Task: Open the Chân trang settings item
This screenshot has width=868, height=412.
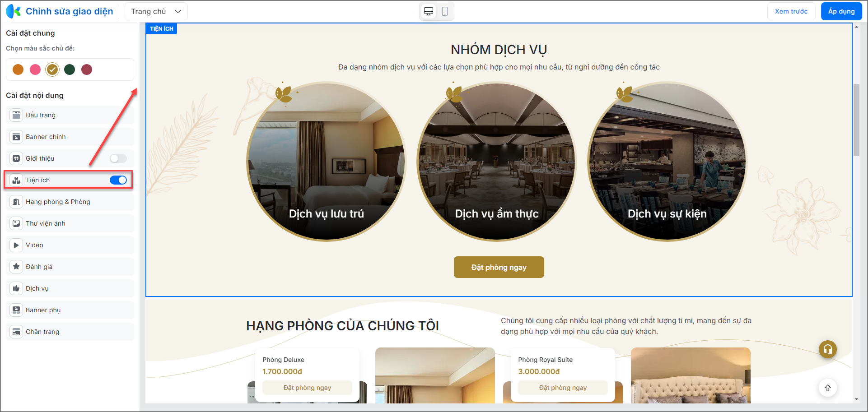Action: tap(70, 332)
